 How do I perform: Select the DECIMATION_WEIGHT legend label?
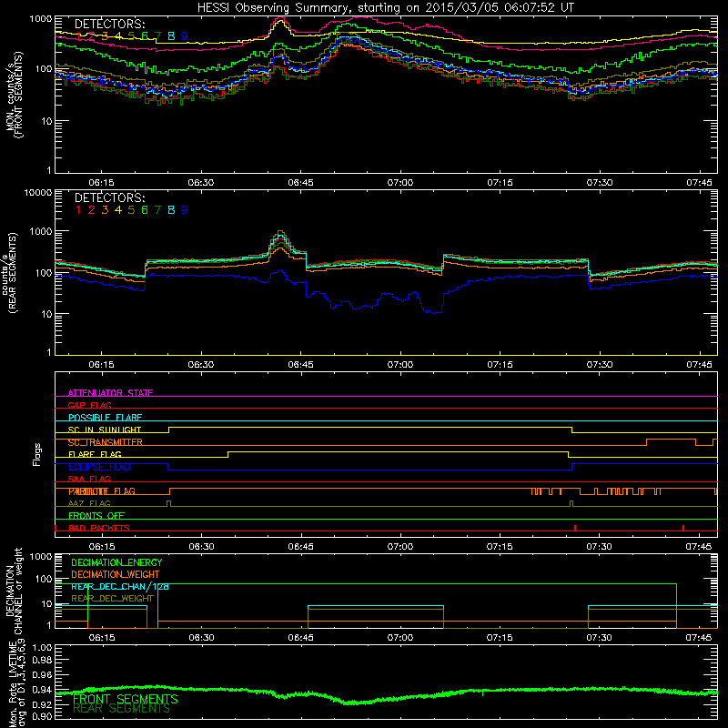click(116, 574)
